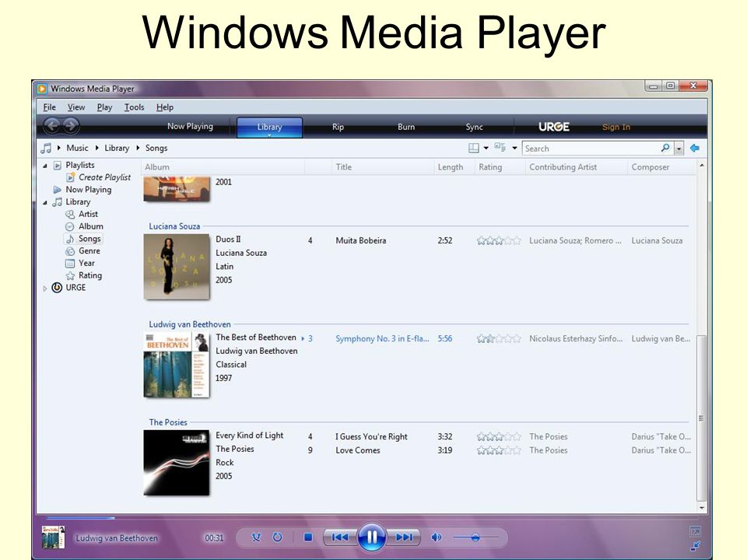Collapse the Playlists tree node
Viewport: 747px width, 560px height.
pyautogui.click(x=45, y=166)
